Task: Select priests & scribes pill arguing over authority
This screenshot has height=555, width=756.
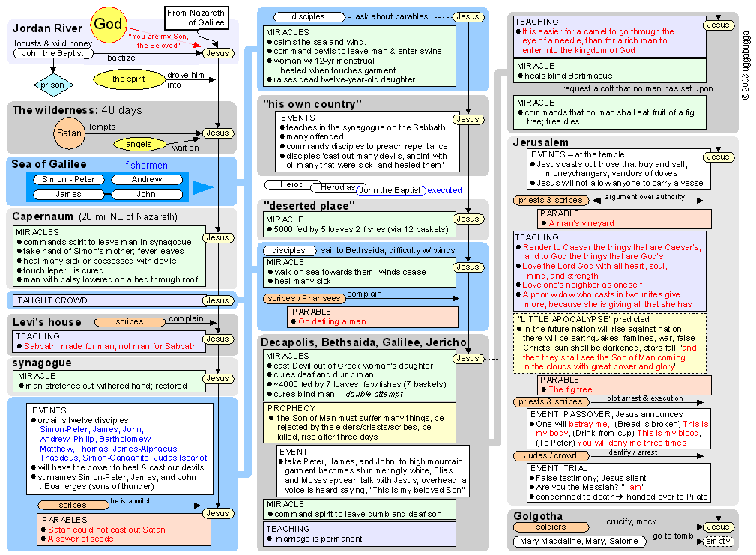Action: pos(551,201)
